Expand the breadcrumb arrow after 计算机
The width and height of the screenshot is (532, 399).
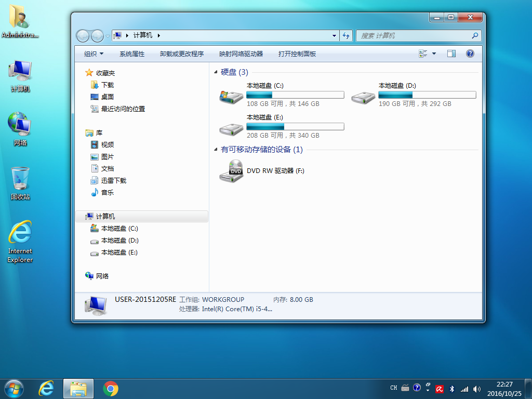159,35
